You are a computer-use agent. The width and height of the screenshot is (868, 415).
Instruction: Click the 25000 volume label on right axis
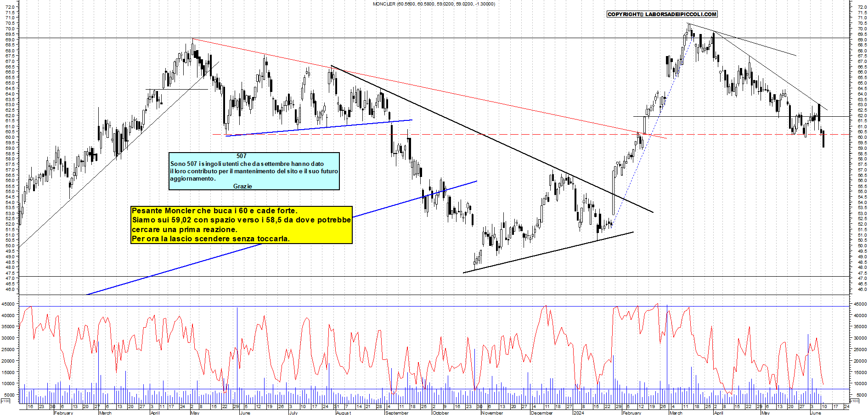click(x=860, y=349)
